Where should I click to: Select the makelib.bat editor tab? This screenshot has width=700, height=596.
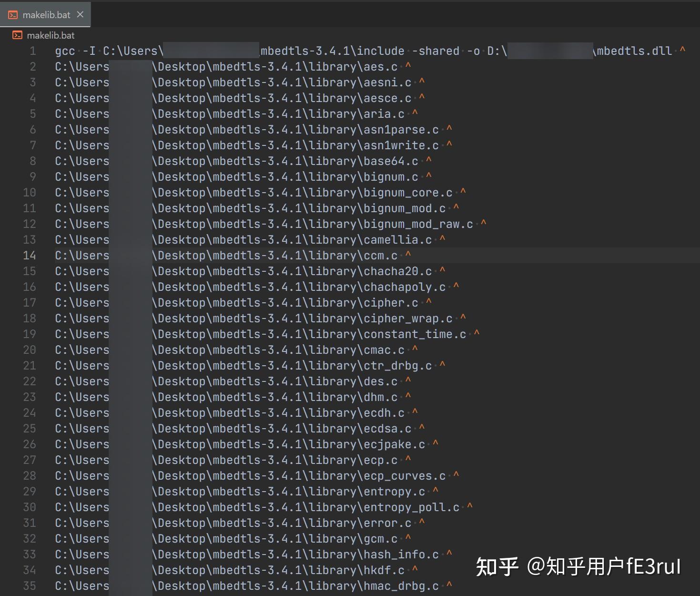click(x=47, y=14)
